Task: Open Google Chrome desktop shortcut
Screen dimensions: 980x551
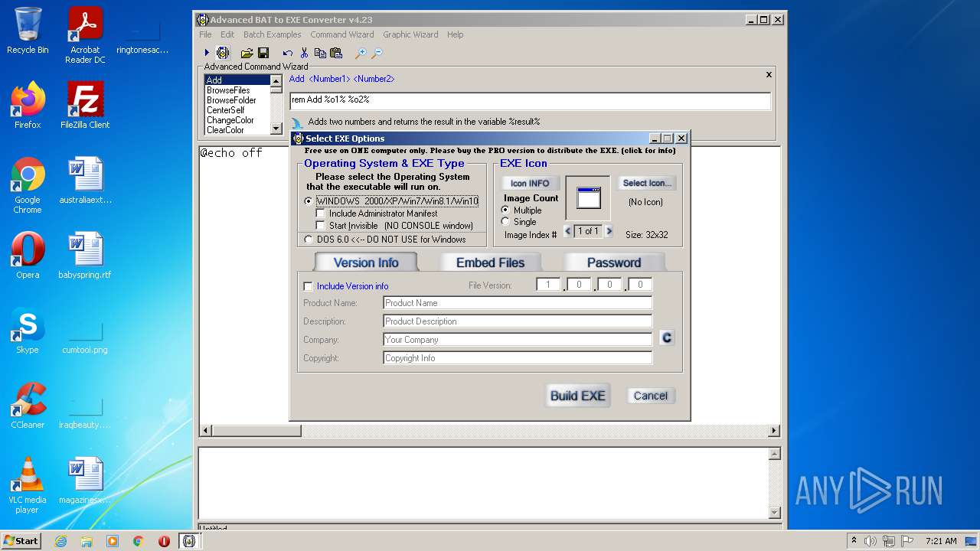Action: coord(28,185)
